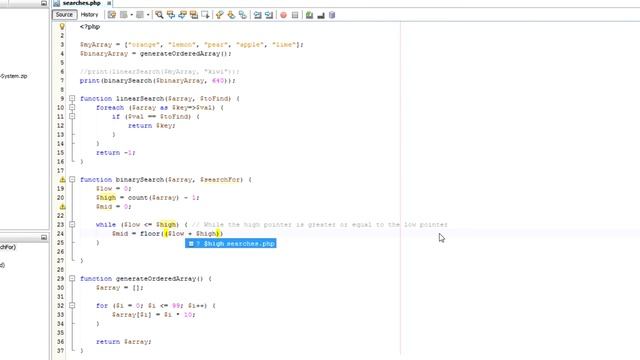Collapse the generateOrderedArray function fold
The width and height of the screenshot is (640, 360).
(x=72, y=278)
